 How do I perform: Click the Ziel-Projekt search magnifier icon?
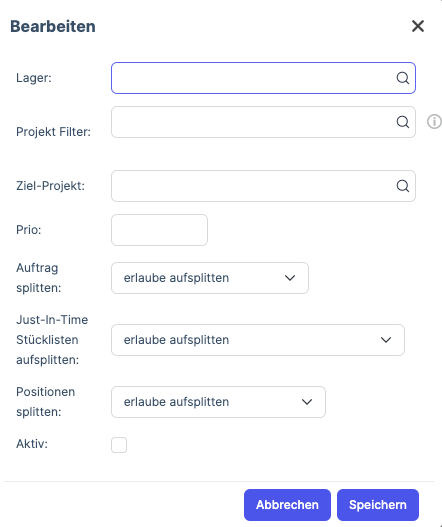pyautogui.click(x=403, y=186)
